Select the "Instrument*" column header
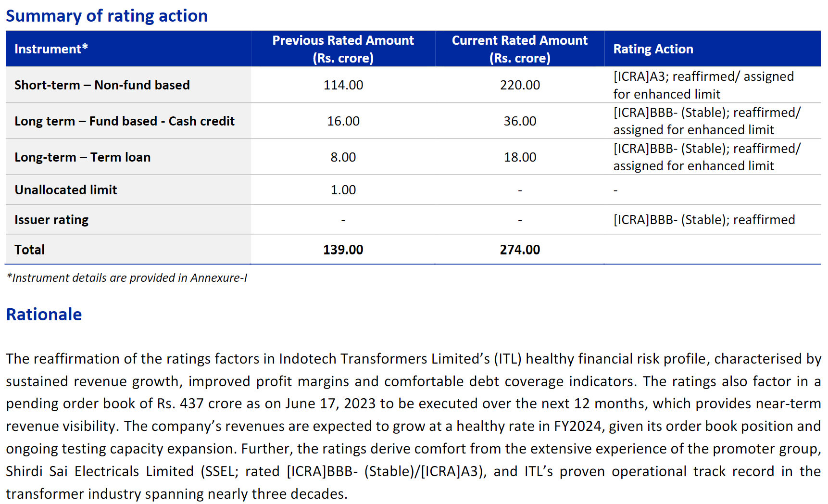This screenshot has width=828, height=504. 51,49
